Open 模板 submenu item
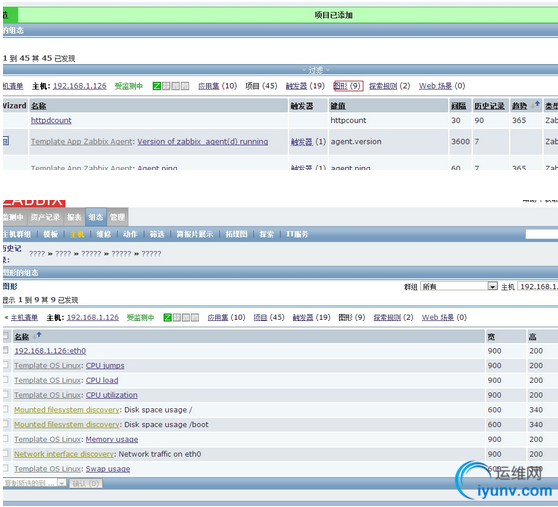Viewport: 558px width, 507px height. [51, 234]
